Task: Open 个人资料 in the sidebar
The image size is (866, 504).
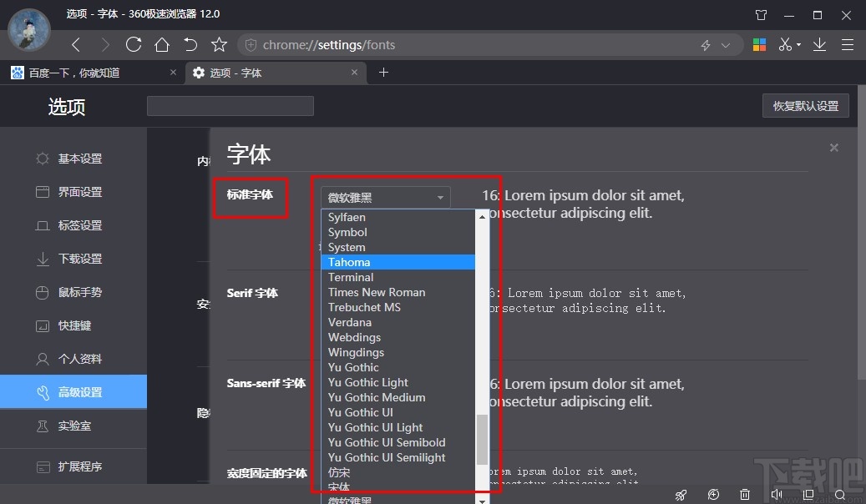Action: (73, 359)
